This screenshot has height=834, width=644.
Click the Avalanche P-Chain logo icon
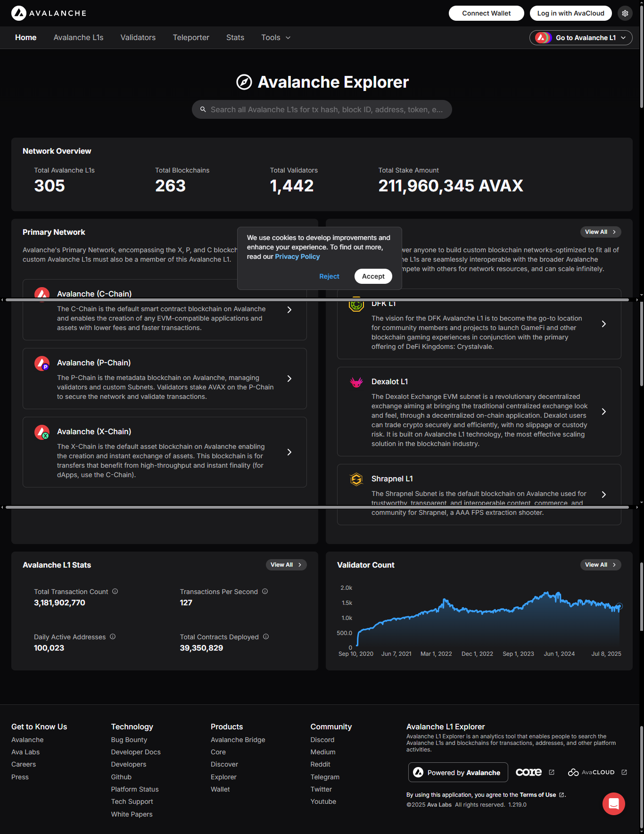coord(42,363)
